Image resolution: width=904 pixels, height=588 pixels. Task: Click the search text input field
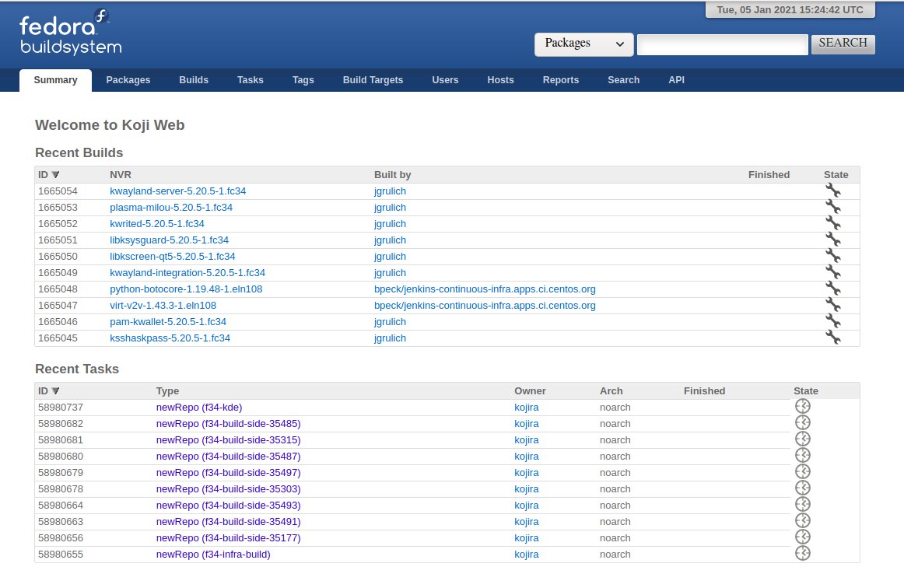pyautogui.click(x=723, y=44)
